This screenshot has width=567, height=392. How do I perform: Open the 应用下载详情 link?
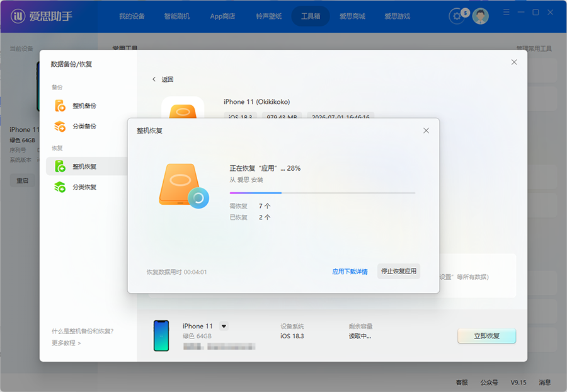350,272
